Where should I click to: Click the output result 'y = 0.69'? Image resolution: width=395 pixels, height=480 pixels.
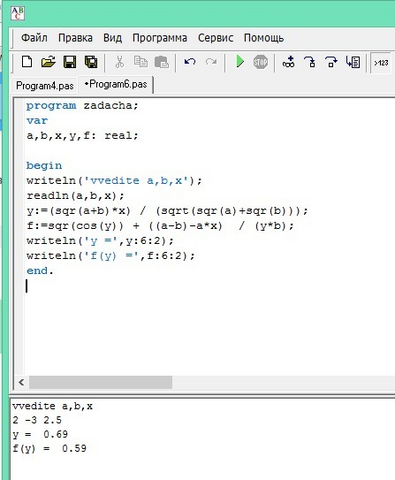pos(40,435)
